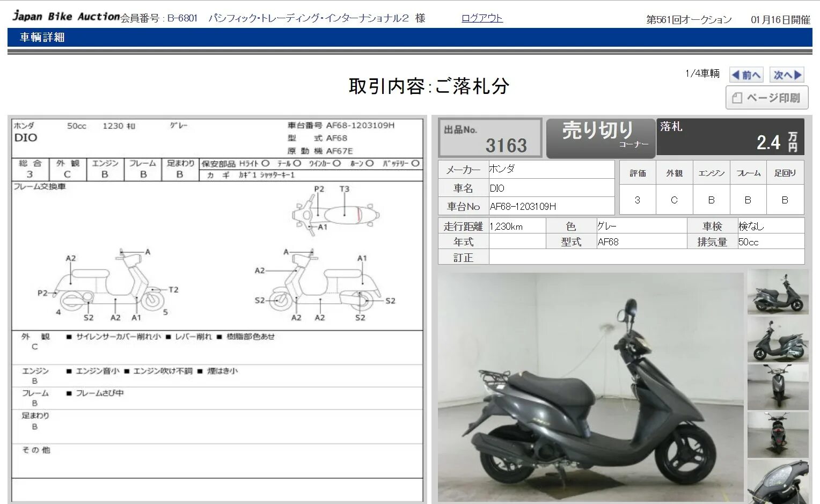The image size is (820, 504).
Task: Click the 訂正 correction field
Action: click(646, 257)
